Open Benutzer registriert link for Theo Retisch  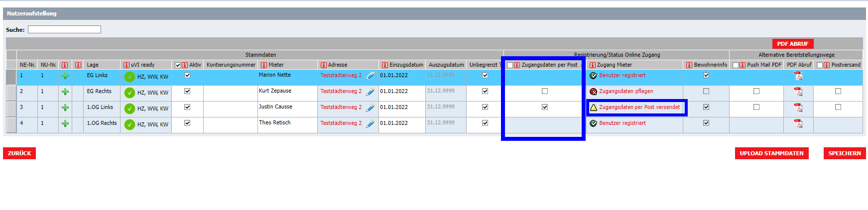622,123
